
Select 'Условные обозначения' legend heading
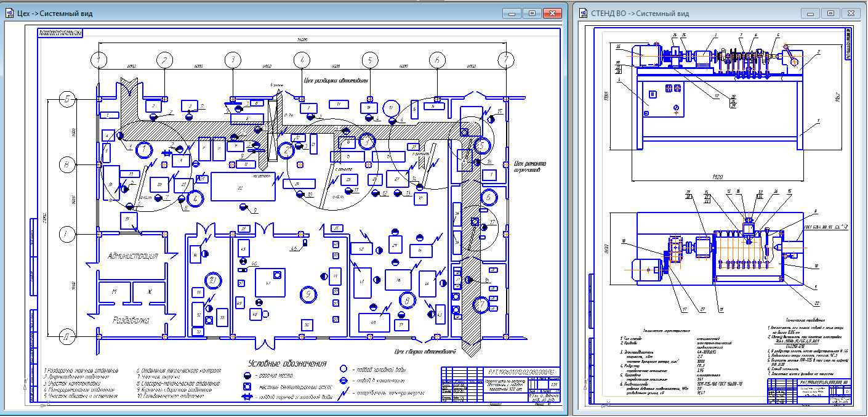(286, 363)
